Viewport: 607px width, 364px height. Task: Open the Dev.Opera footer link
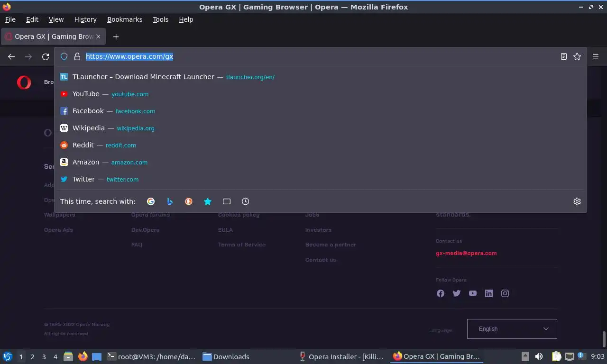(x=145, y=230)
